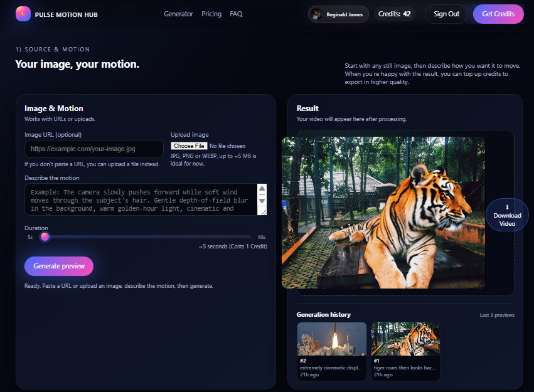Image resolution: width=534 pixels, height=392 pixels.
Task: Click Choose File to upload an image
Action: click(x=189, y=146)
